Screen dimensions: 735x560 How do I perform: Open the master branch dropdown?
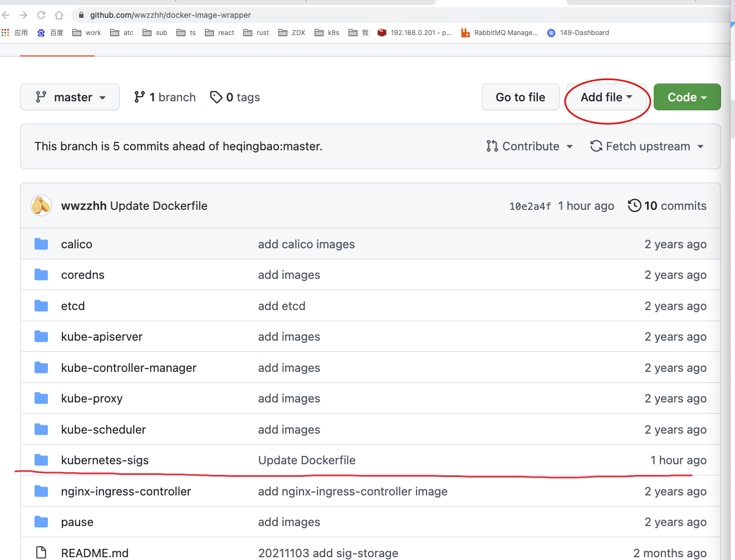(x=70, y=97)
